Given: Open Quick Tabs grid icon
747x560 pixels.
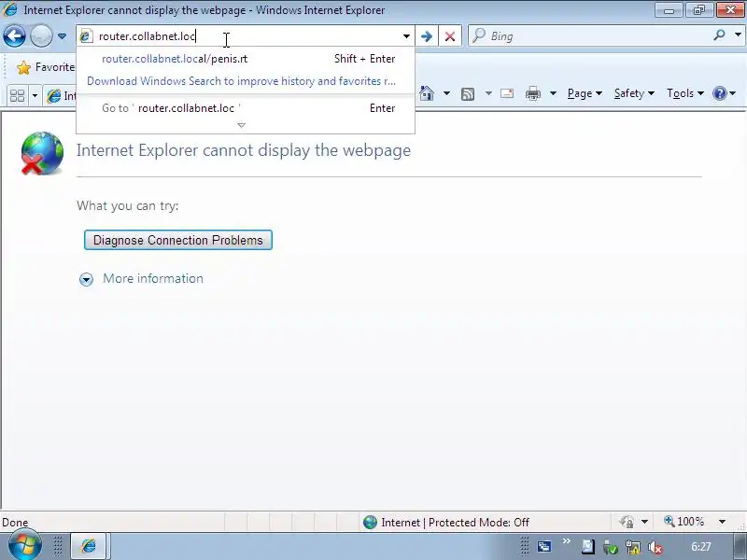Looking at the screenshot, I should click(x=17, y=95).
